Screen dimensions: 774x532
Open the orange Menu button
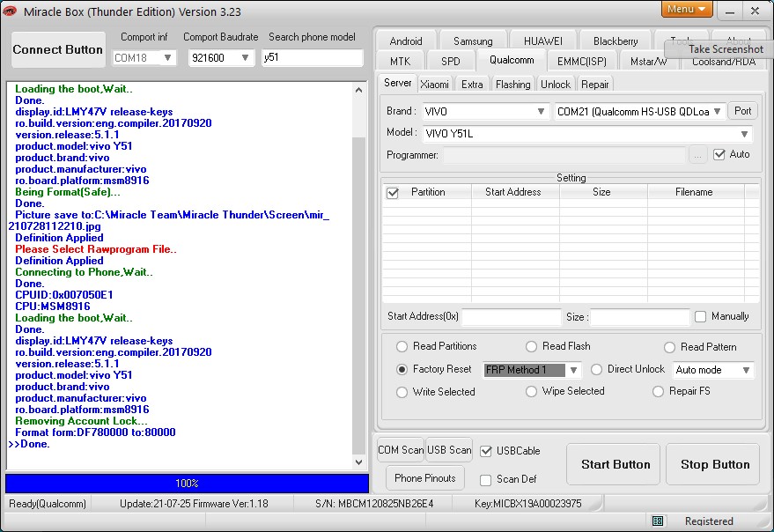(687, 9)
